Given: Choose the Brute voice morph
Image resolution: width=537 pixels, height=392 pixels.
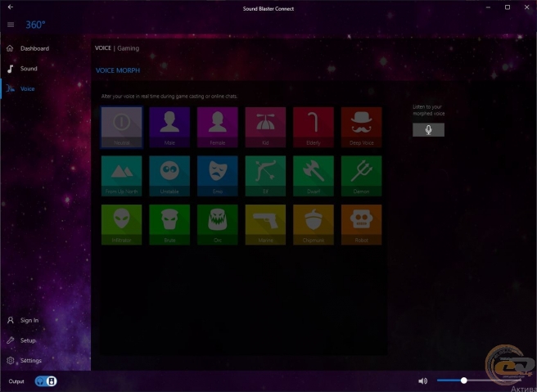Looking at the screenshot, I should click(x=169, y=224).
